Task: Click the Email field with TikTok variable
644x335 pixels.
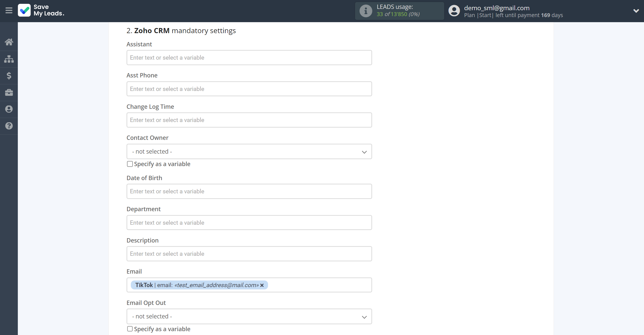Action: tap(249, 285)
